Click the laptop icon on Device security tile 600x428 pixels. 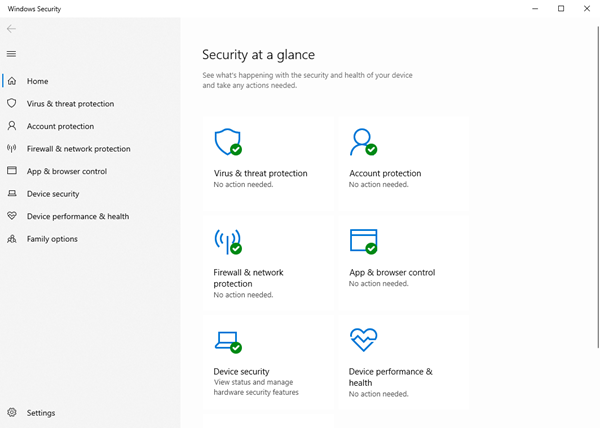(227, 341)
